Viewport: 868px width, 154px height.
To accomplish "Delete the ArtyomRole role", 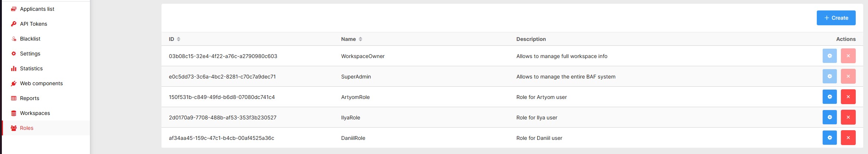I will click(x=848, y=97).
